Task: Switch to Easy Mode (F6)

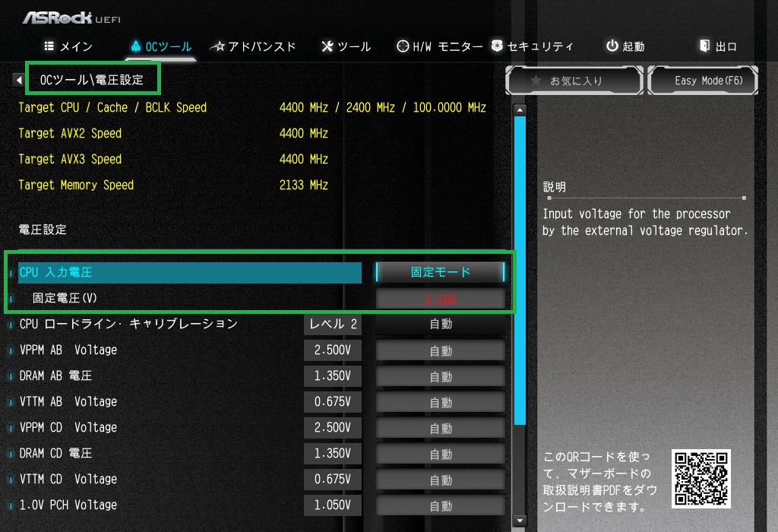Action: pos(703,81)
